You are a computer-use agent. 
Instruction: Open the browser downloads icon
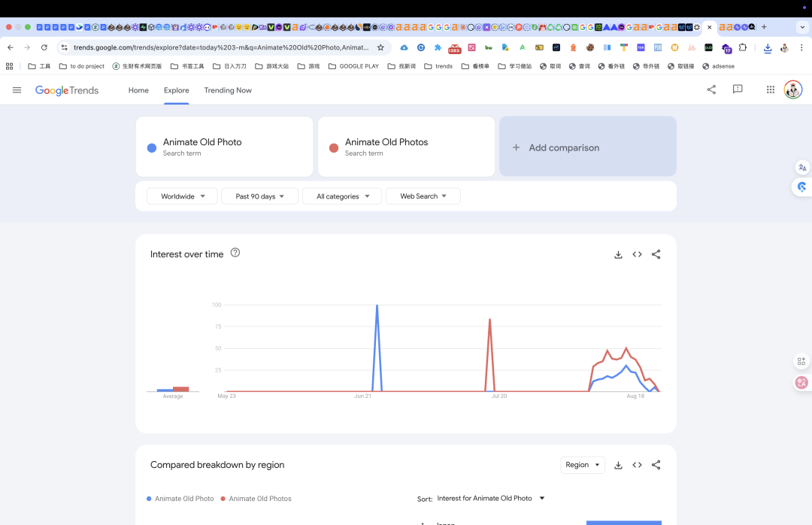(x=768, y=47)
